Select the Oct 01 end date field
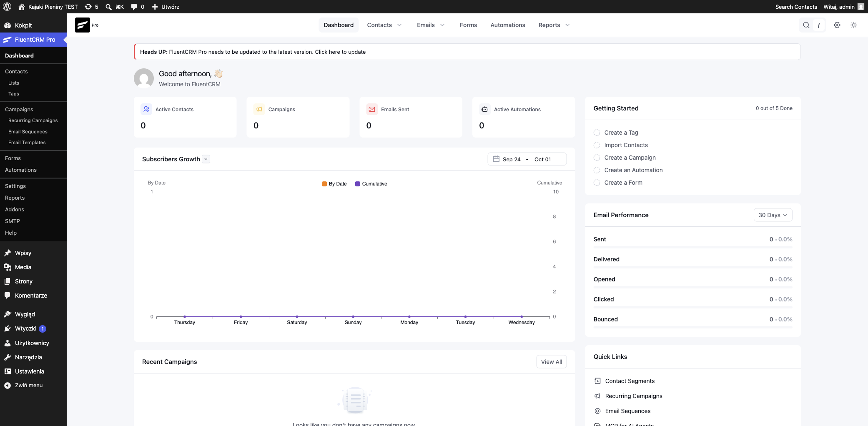The width and height of the screenshot is (868, 426). point(543,159)
